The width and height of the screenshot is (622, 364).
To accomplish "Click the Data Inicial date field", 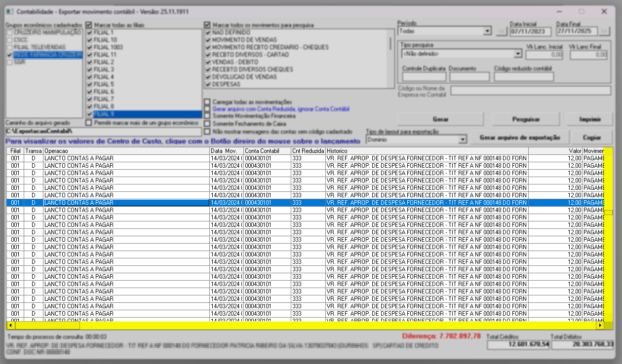I will [x=530, y=32].
